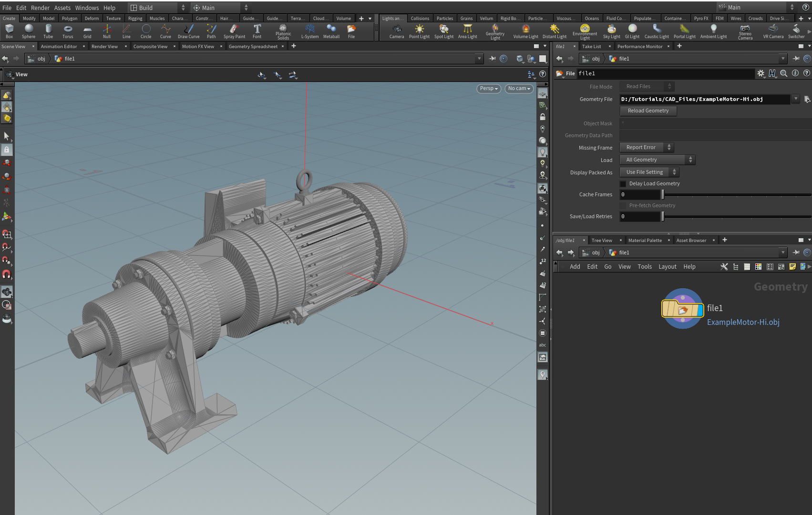
Task: Switch to the Take List tab
Action: tap(591, 46)
